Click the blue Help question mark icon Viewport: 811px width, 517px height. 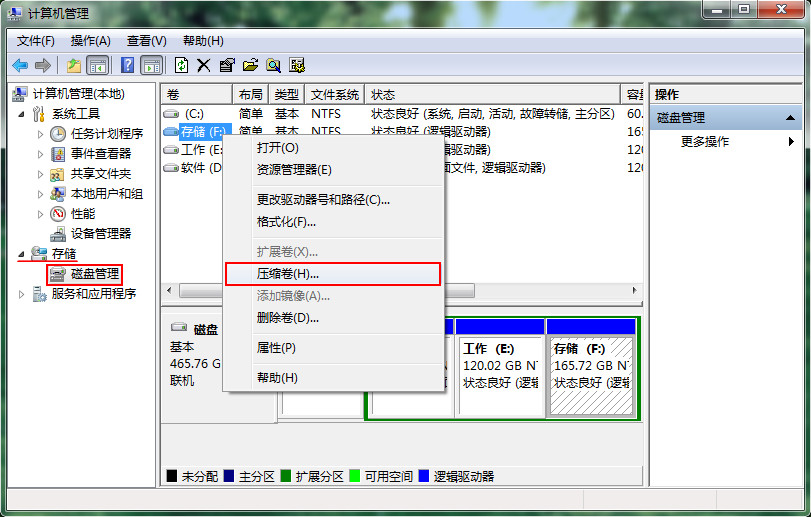[x=127, y=65]
